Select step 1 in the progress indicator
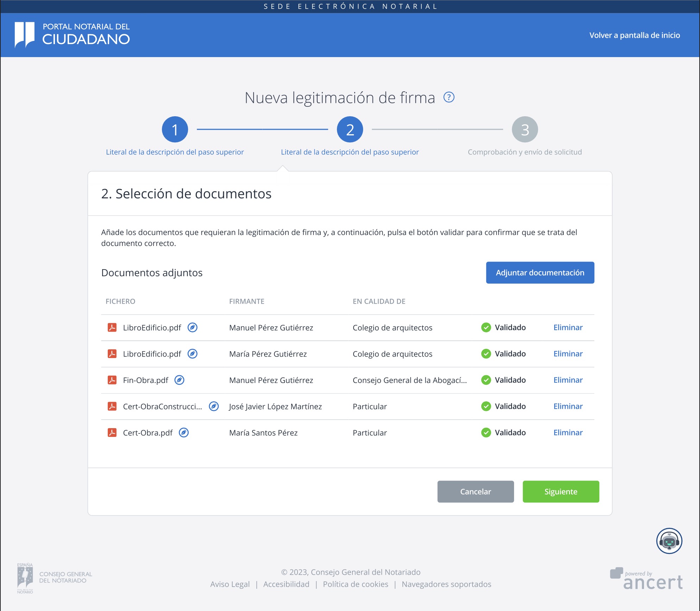Viewport: 700px width, 611px height. click(175, 130)
